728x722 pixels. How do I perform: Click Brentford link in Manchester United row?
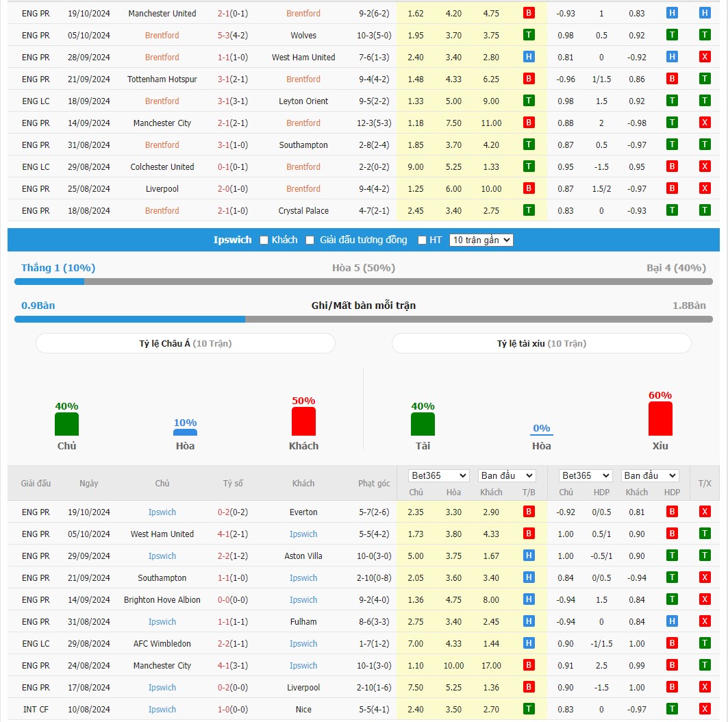(303, 14)
